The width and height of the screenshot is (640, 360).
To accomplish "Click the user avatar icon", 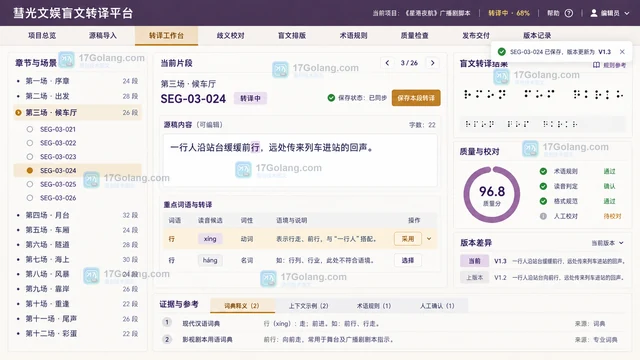I will pyautogui.click(x=594, y=13).
